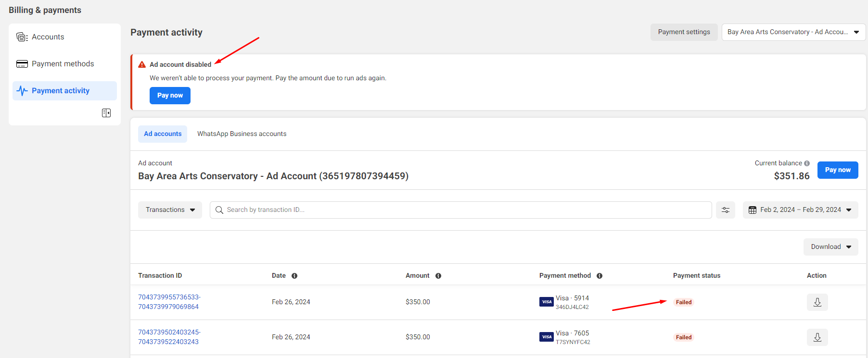
Task: Click the Transaction ID column header
Action: pyautogui.click(x=160, y=276)
